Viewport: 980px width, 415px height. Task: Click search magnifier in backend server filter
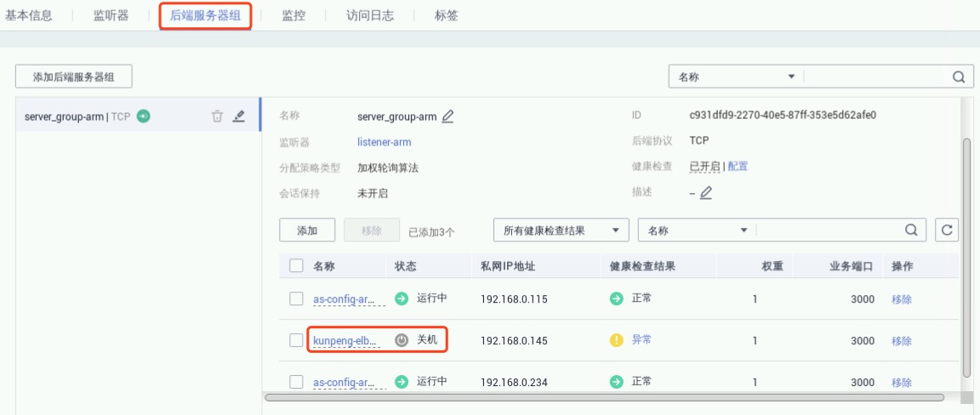[911, 230]
